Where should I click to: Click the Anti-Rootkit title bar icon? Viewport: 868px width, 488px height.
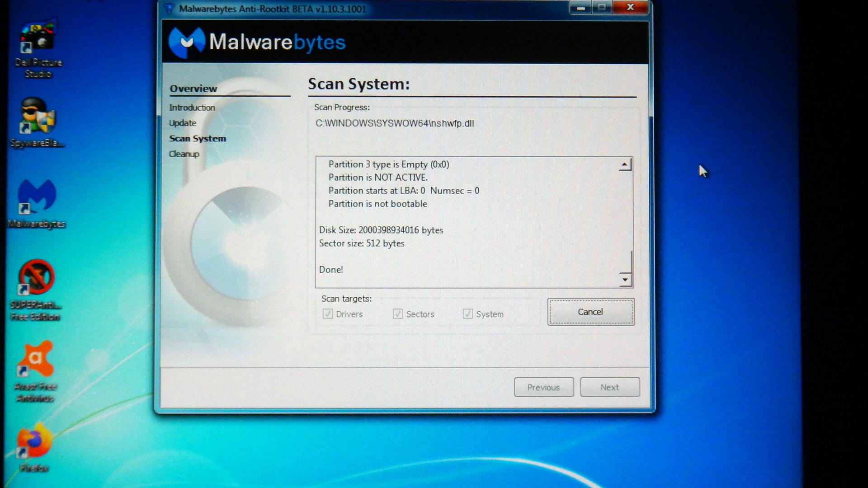[170, 9]
